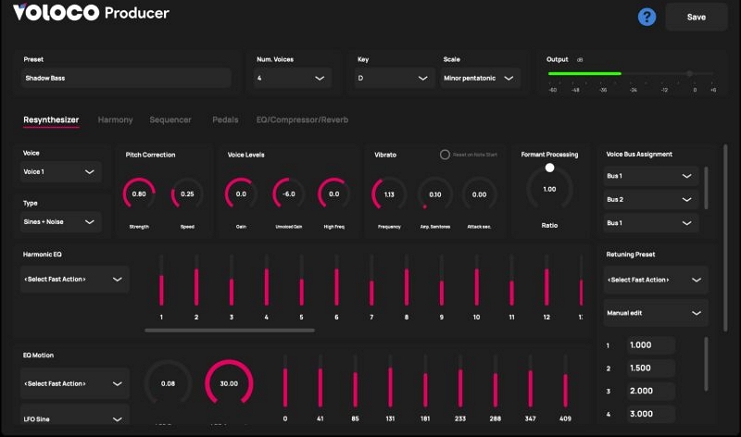Edit the Shadow Bass preset name field

126,78
